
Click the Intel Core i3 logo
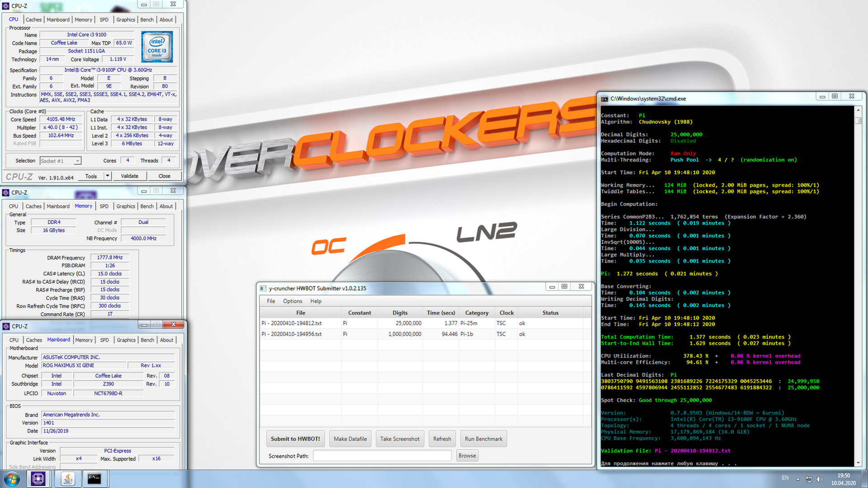[x=157, y=47]
